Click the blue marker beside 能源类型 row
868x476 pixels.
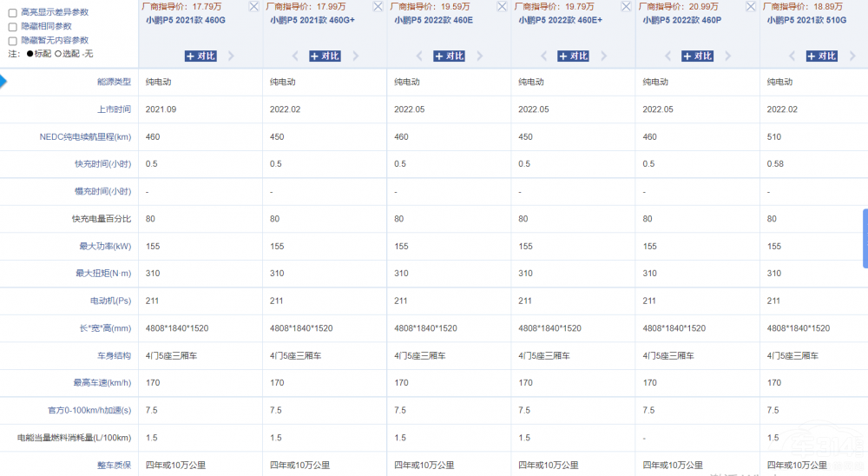tap(3, 82)
